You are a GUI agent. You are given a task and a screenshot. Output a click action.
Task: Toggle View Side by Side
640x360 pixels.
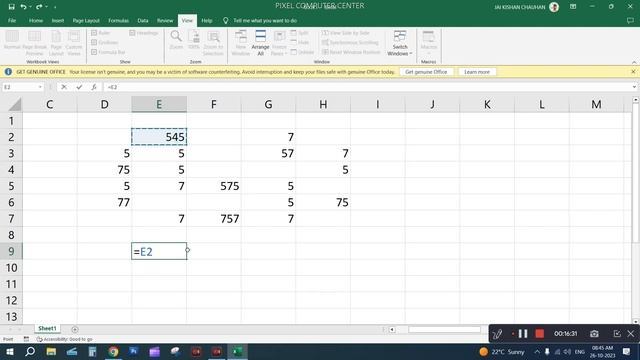coord(346,33)
